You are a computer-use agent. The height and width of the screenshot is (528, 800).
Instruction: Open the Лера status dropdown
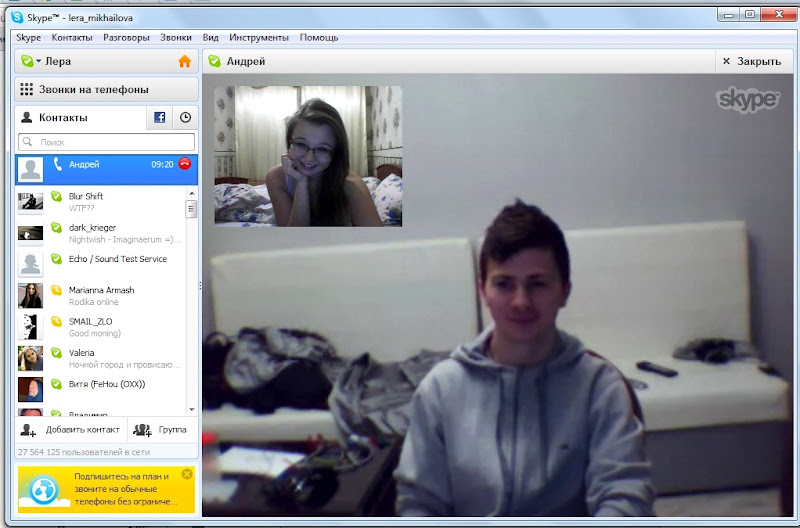(31, 61)
